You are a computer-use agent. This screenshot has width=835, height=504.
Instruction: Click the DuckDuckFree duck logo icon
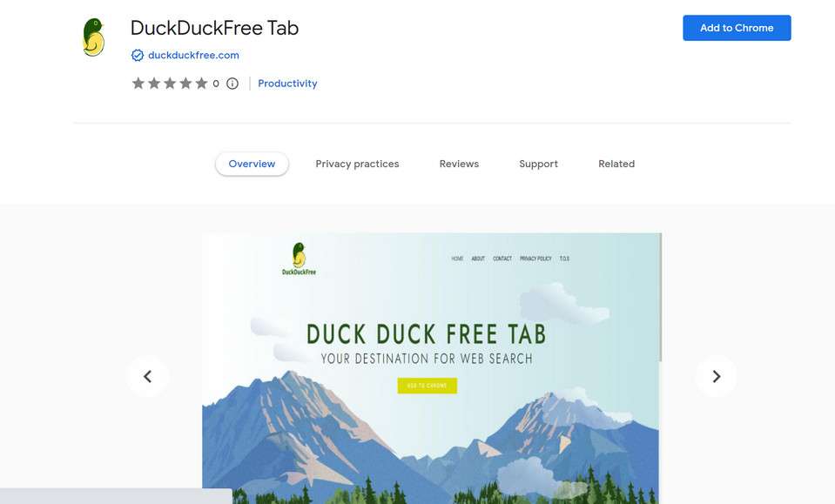[94, 37]
